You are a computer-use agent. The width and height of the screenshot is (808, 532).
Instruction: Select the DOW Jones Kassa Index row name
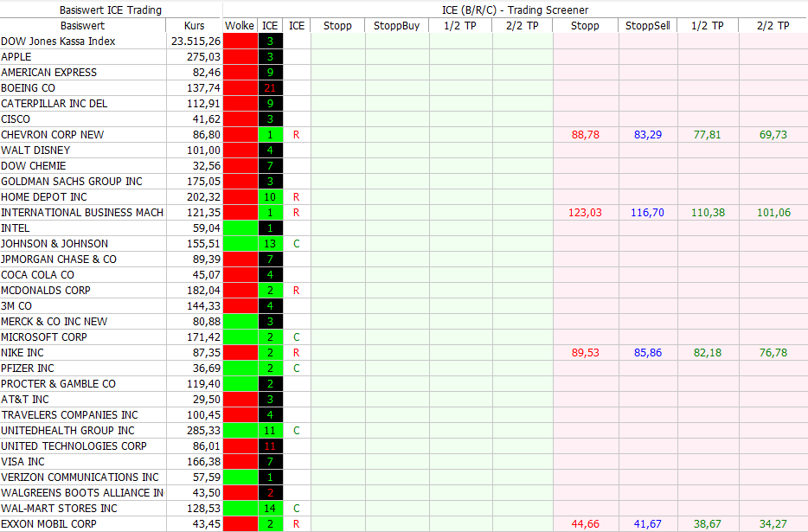pyautogui.click(x=58, y=42)
